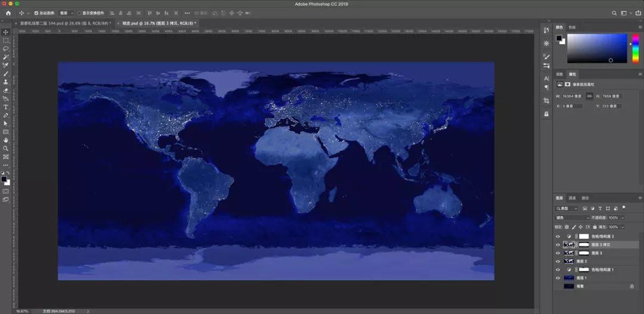This screenshot has width=644, height=314.
Task: Toggle the layer filter on/off switch
Action: [x=624, y=208]
